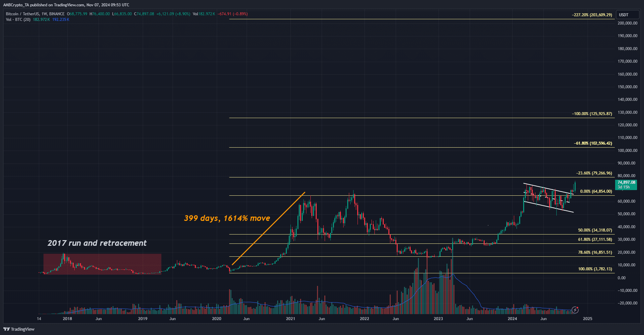Click the 2024 label on time axis

(512, 319)
